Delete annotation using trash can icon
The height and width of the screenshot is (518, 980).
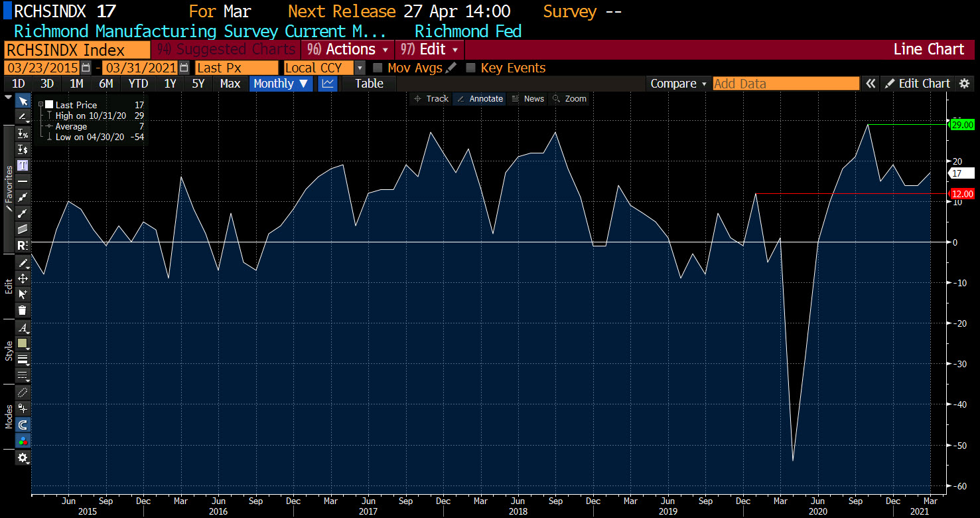pyautogui.click(x=23, y=310)
